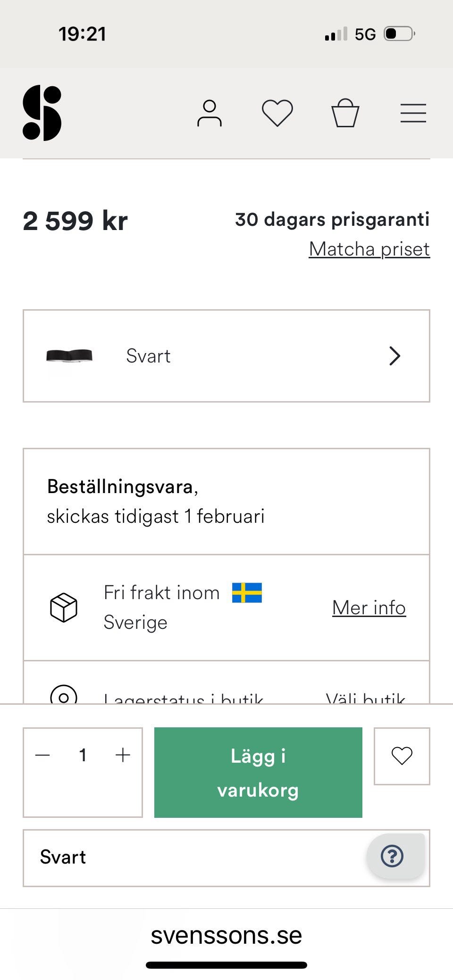Image resolution: width=453 pixels, height=980 pixels.
Task: Open the wishlist heart in header
Action: (277, 114)
